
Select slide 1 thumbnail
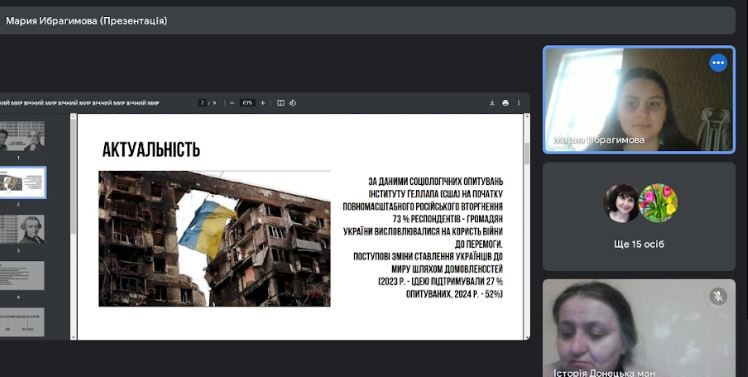(x=22, y=136)
